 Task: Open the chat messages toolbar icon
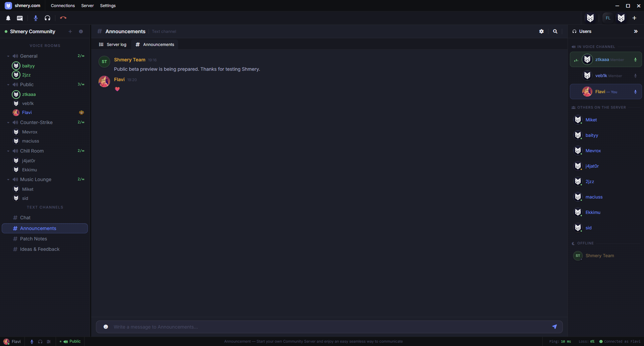[x=20, y=18]
